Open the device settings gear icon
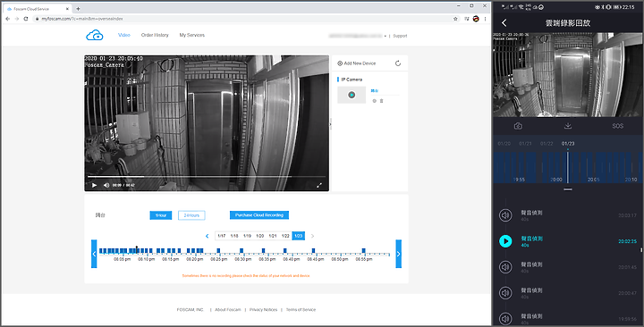The width and height of the screenshot is (644, 327). (x=374, y=101)
